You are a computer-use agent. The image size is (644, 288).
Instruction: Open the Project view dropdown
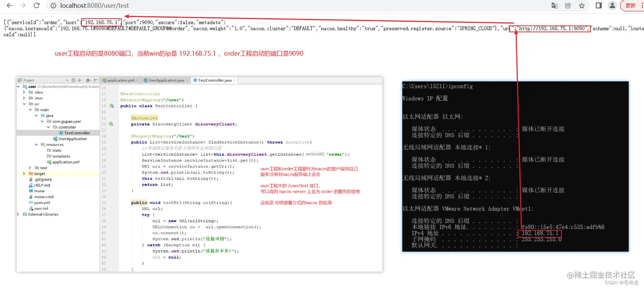(67, 80)
